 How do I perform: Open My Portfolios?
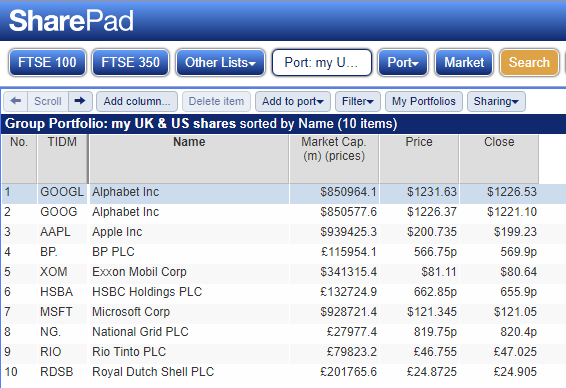(x=424, y=101)
